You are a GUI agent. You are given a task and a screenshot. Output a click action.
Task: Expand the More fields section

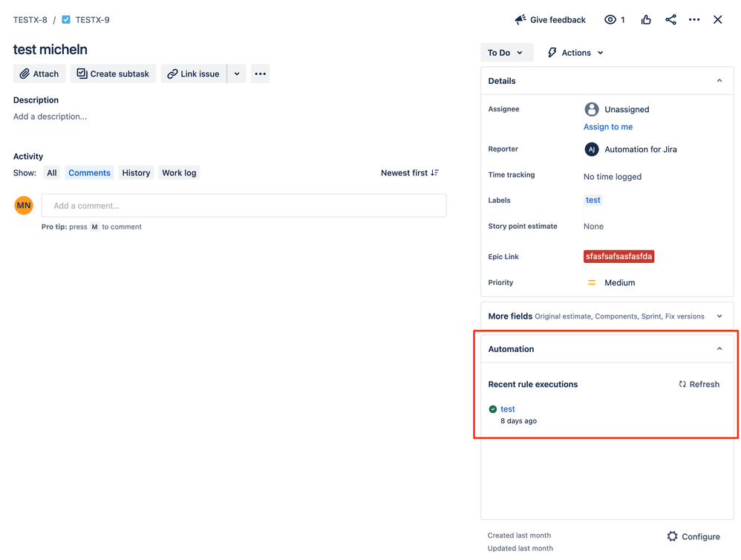click(719, 316)
